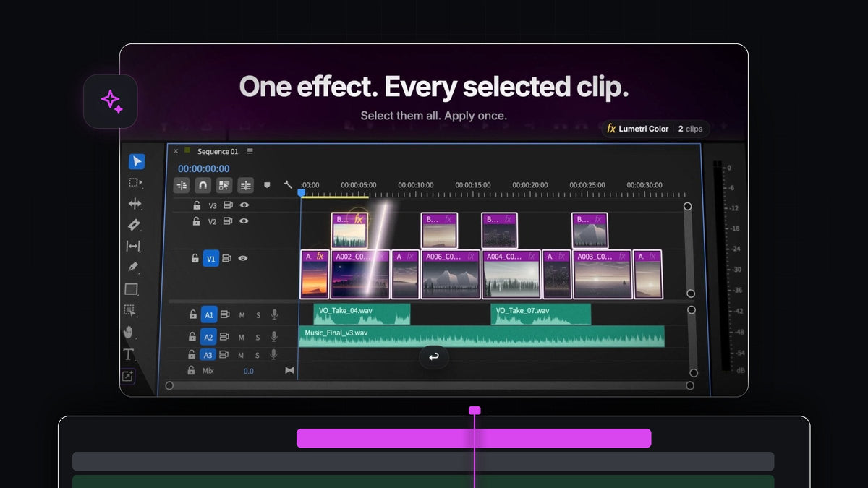The image size is (868, 488).
Task: Select the A002_C0 clip on V1
Action: pyautogui.click(x=360, y=274)
